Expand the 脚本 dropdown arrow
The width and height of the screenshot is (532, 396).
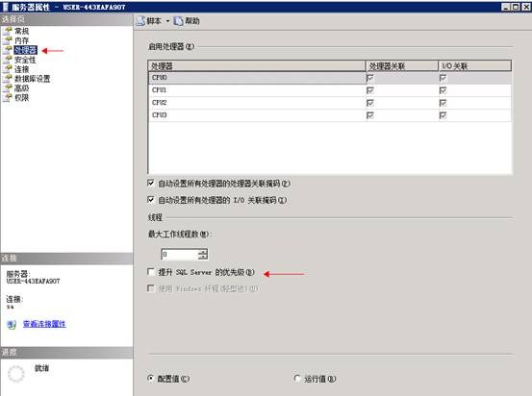coord(167,21)
